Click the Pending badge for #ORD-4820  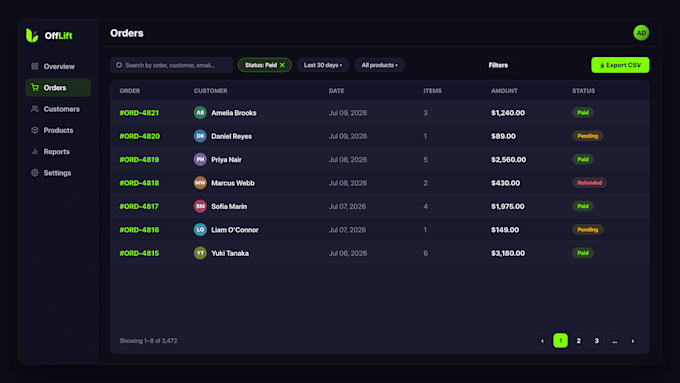coord(588,136)
